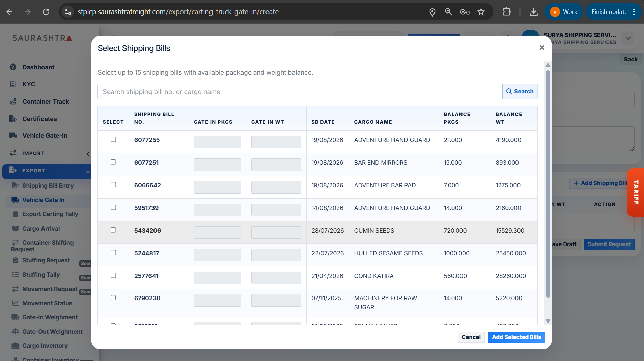Viewport: 644px width, 361px height.
Task: Open browser downloads icon
Action: pyautogui.click(x=533, y=12)
